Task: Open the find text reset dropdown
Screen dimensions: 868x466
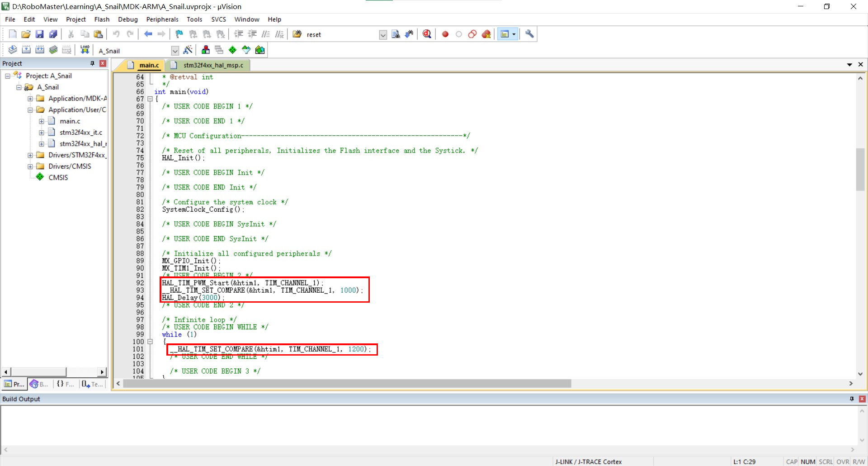Action: (383, 35)
